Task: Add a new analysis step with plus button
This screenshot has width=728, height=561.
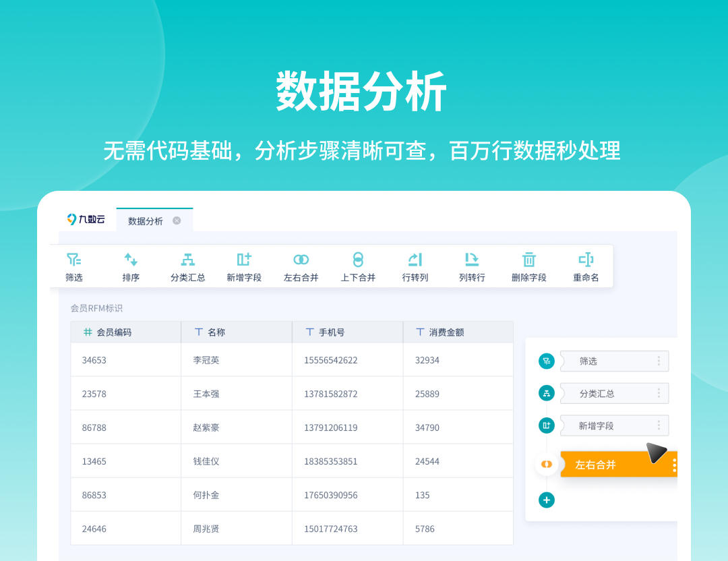Action: pos(547,500)
